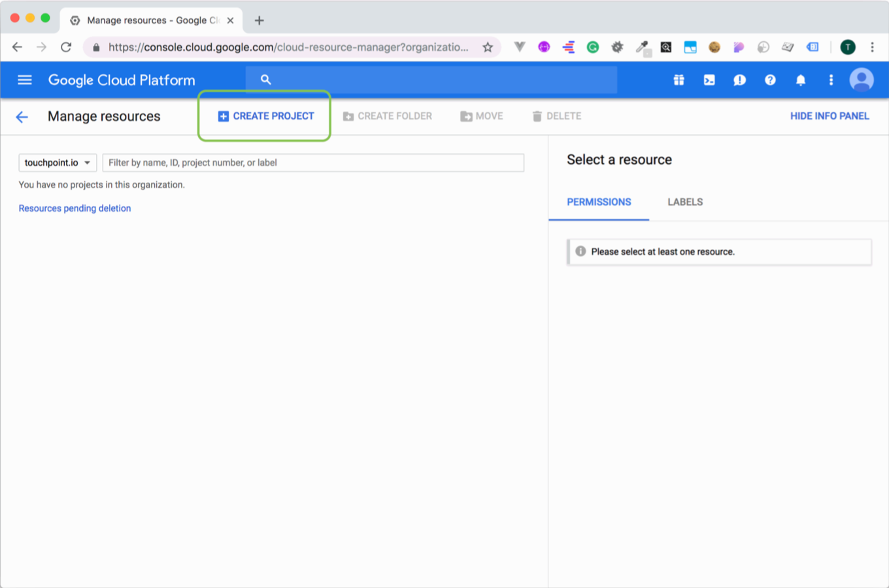Image resolution: width=889 pixels, height=588 pixels.
Task: Click the browser back button
Action: [17, 47]
